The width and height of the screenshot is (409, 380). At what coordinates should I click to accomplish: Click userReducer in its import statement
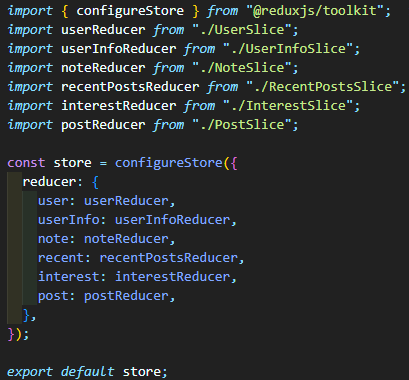pyautogui.click(x=103, y=30)
